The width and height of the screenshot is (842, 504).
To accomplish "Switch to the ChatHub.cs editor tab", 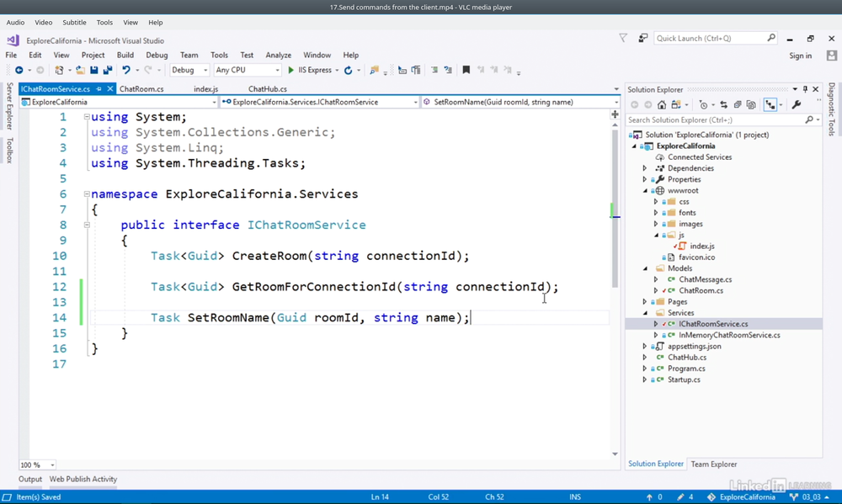I will (268, 89).
